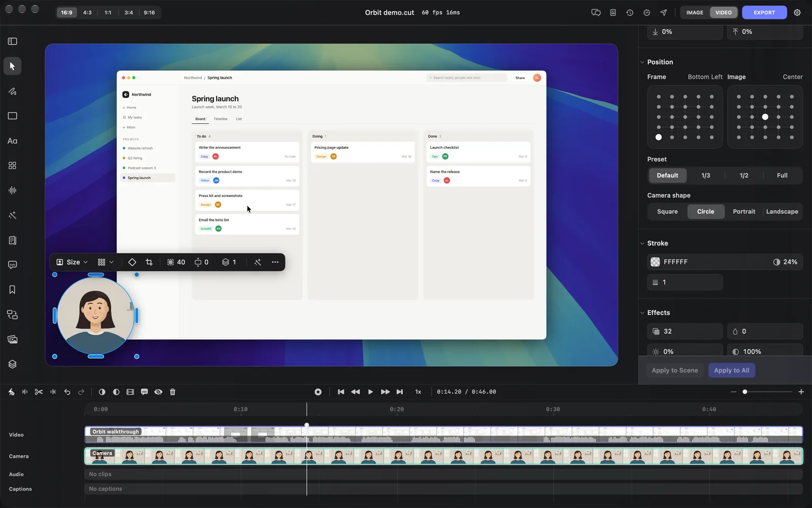This screenshot has width=812, height=508.
Task: Open settings gear in top right
Action: pos(797,13)
